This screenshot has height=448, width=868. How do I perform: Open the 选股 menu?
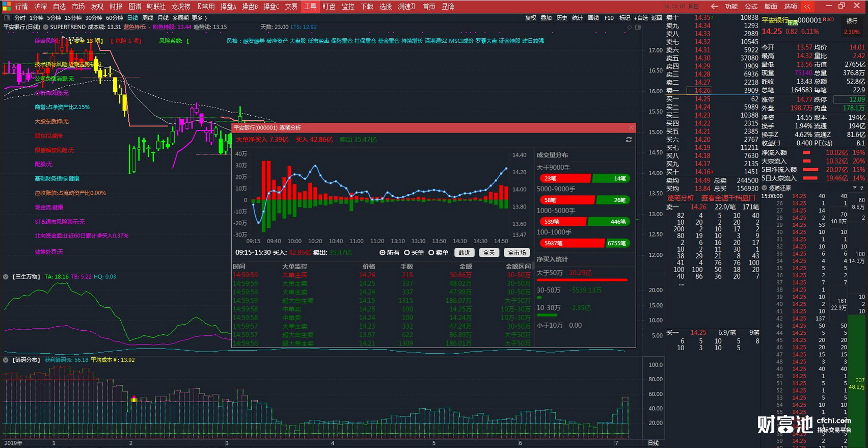[386, 7]
